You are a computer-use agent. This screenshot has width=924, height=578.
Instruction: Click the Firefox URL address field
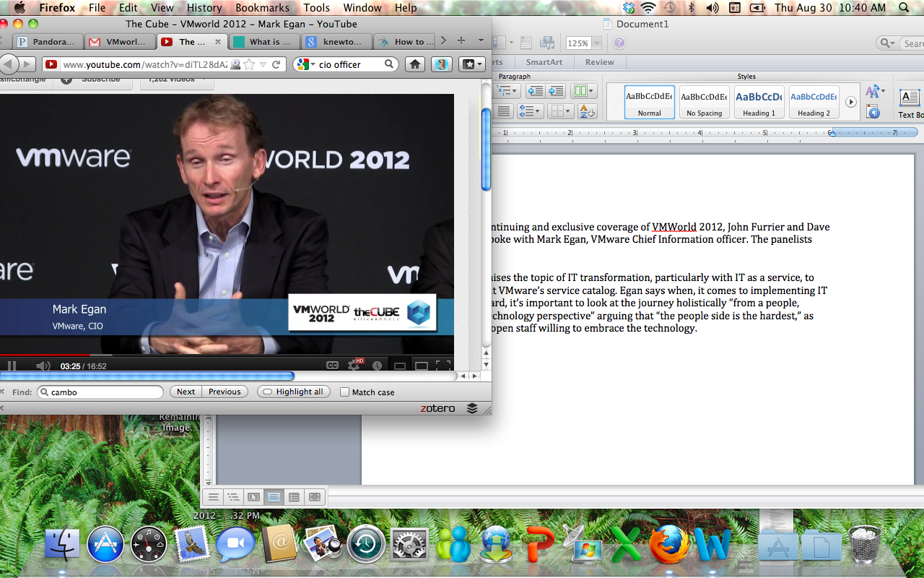(x=145, y=64)
